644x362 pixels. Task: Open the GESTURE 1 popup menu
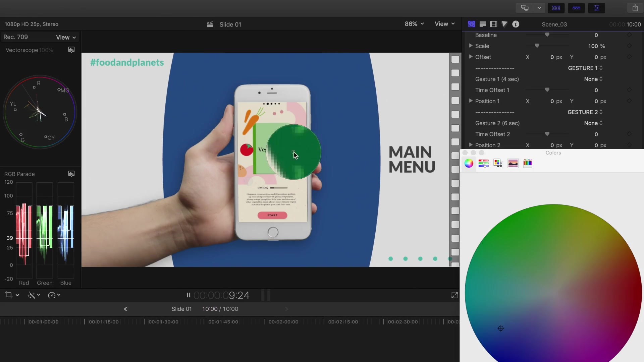coord(585,68)
